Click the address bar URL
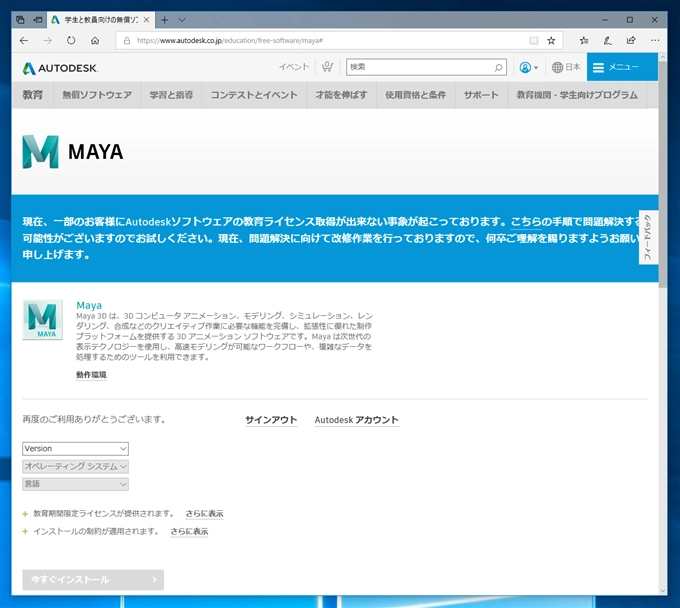The image size is (680, 608). pyautogui.click(x=230, y=41)
